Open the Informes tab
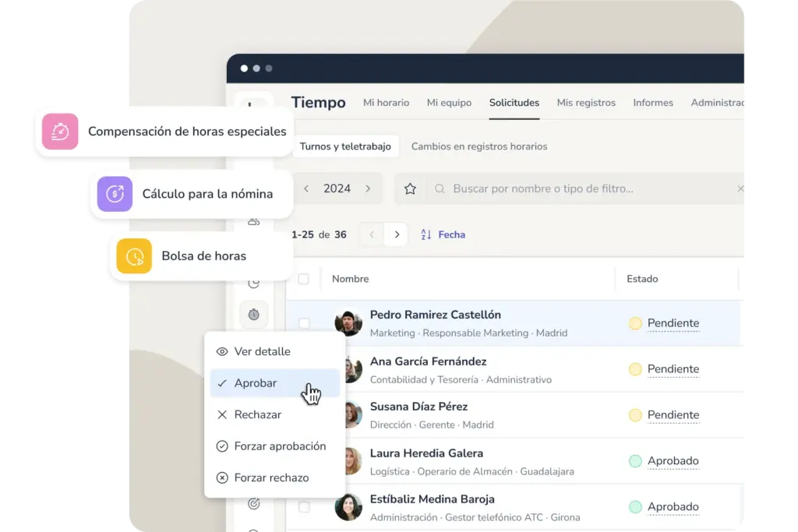798x532 pixels. click(x=653, y=103)
